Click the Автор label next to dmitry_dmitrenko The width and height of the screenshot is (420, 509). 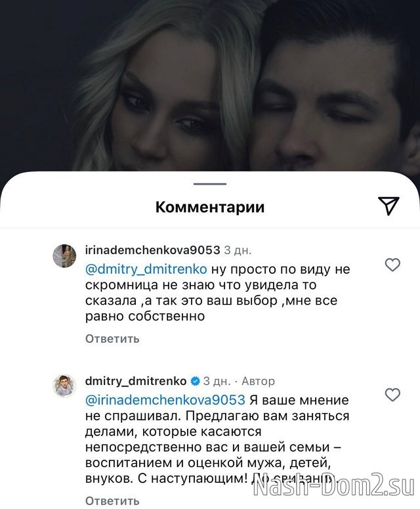click(x=258, y=381)
